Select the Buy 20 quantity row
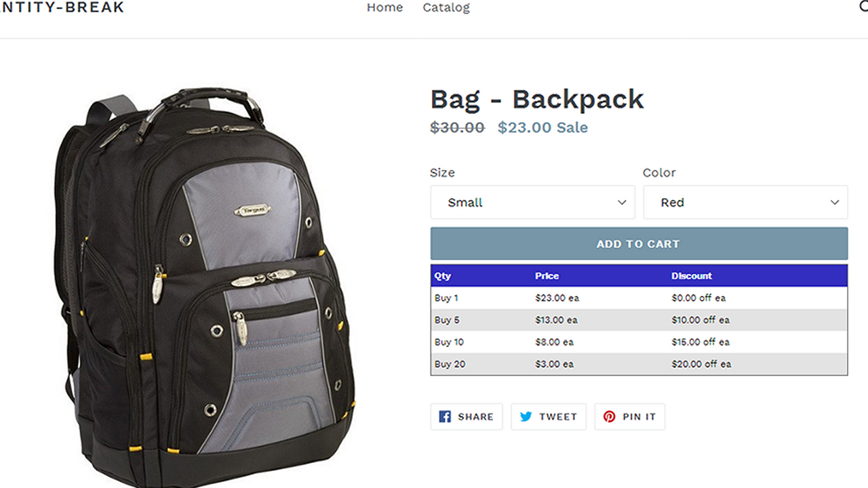The width and height of the screenshot is (868, 488). coord(639,364)
